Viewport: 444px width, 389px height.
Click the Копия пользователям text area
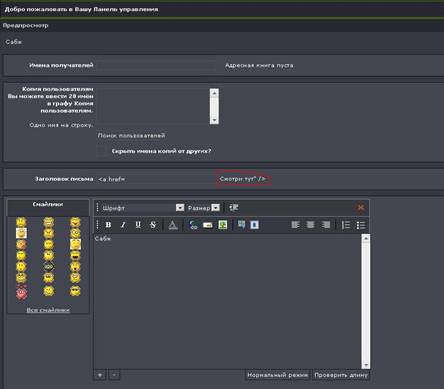coord(153,106)
